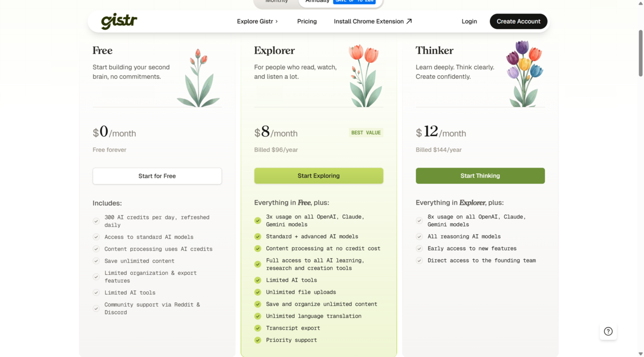Image resolution: width=644 pixels, height=357 pixels.
Task: Click the checkmark beside Access to standard AI models
Action: click(x=96, y=237)
